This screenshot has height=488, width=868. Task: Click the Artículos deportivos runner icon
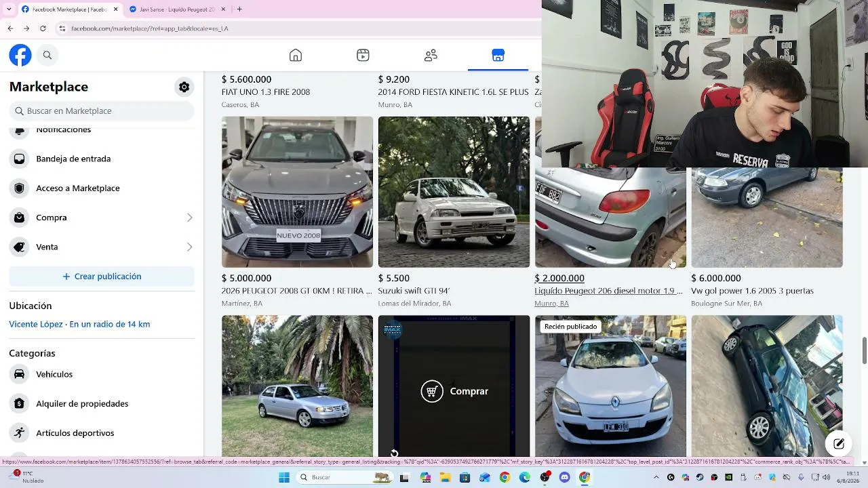pyautogui.click(x=20, y=433)
